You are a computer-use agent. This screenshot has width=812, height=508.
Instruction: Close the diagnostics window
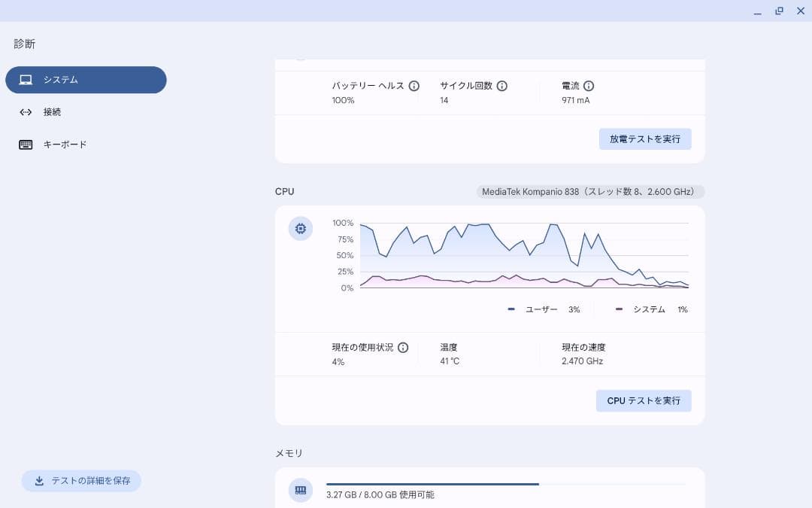801,11
